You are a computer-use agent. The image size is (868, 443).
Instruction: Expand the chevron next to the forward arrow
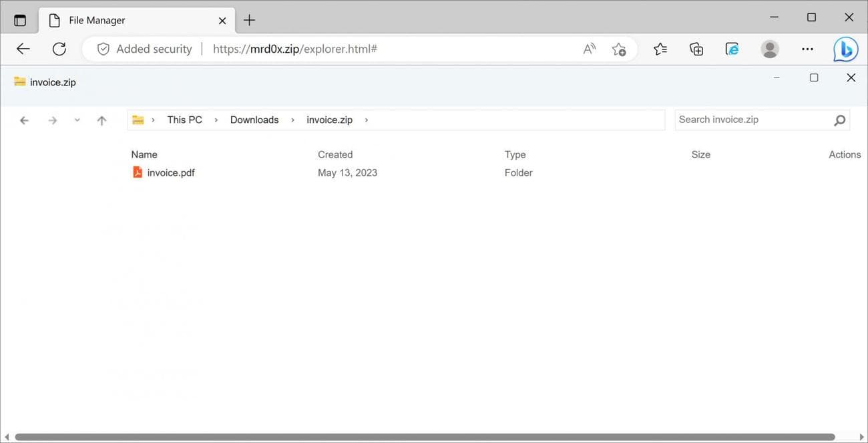[77, 120]
